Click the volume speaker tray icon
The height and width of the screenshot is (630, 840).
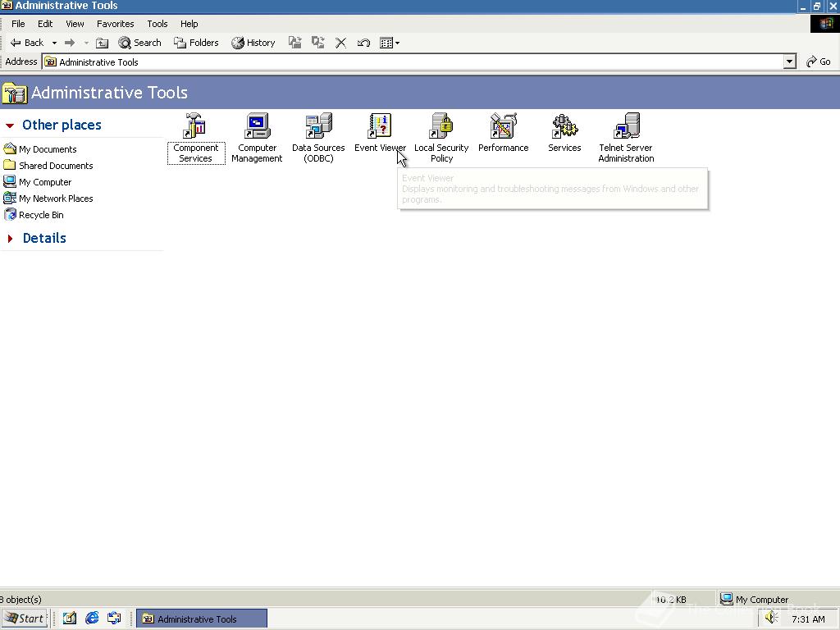click(771, 619)
